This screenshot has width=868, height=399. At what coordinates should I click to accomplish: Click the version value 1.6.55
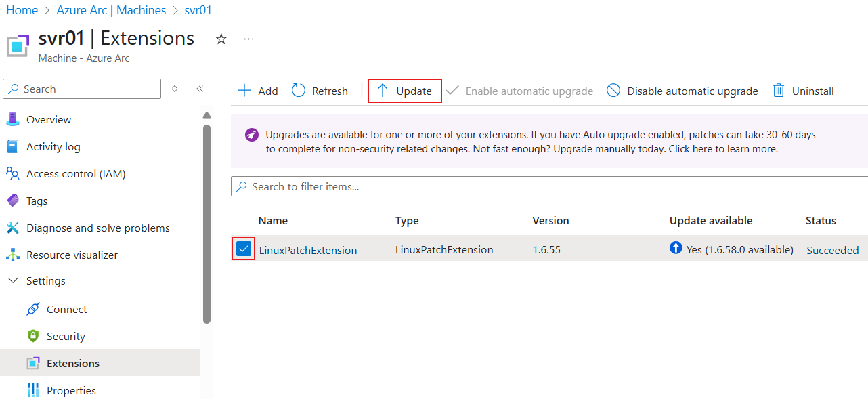pos(546,249)
